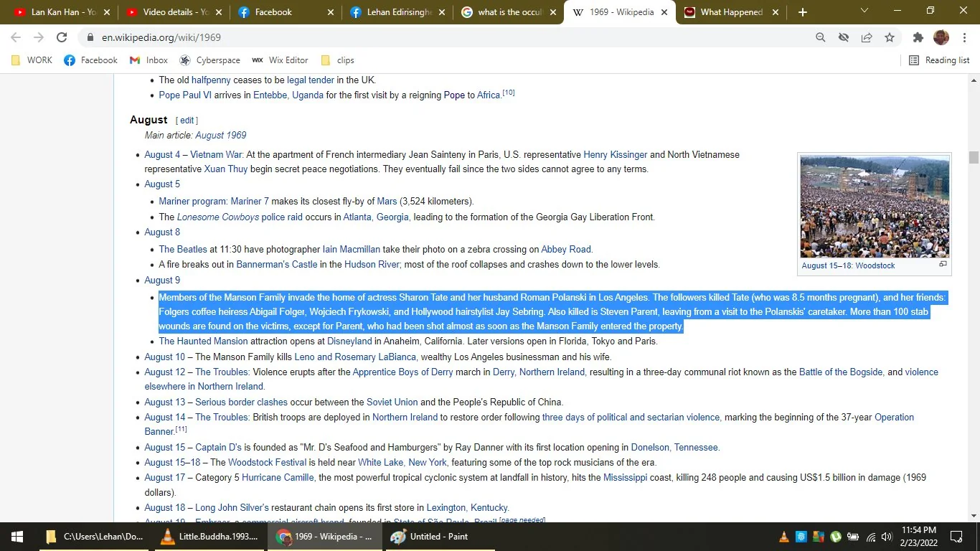Open a new browser tab

803,12
